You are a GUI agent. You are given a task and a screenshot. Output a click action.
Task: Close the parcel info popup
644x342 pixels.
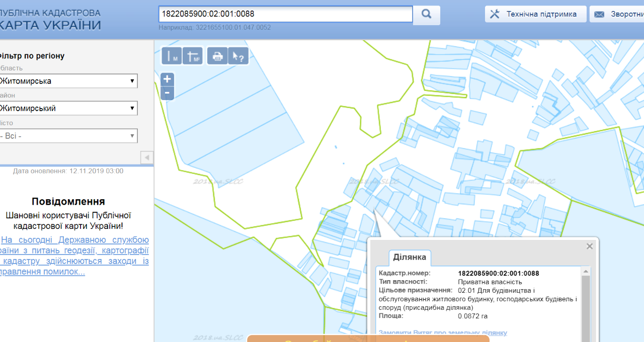pyautogui.click(x=590, y=246)
